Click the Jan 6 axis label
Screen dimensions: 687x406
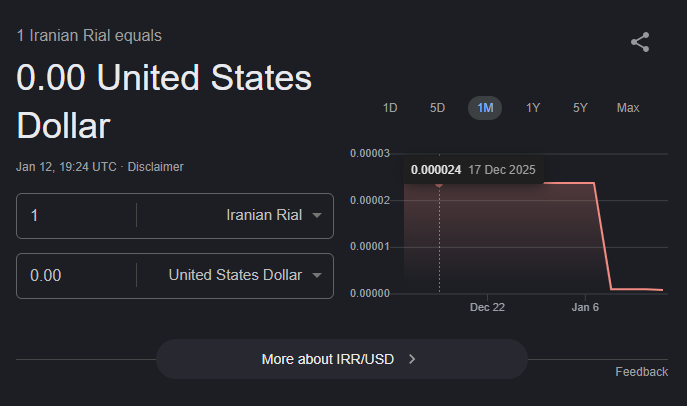[x=585, y=307]
